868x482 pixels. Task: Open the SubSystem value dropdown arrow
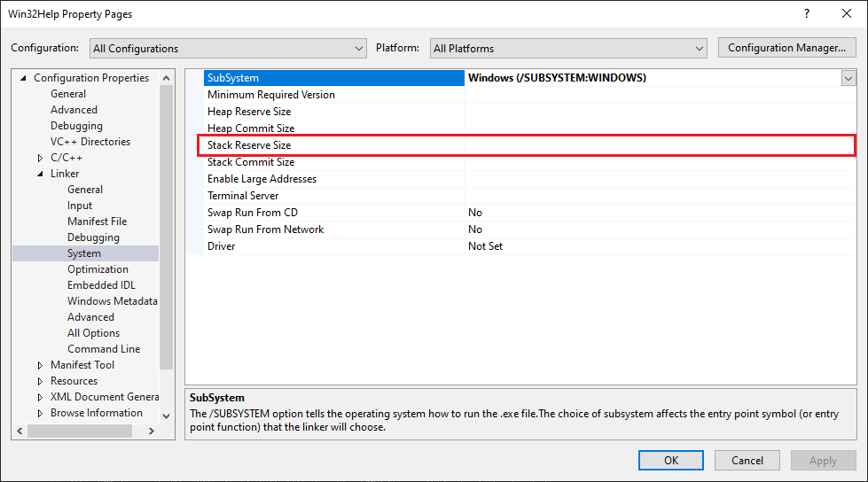tap(848, 78)
